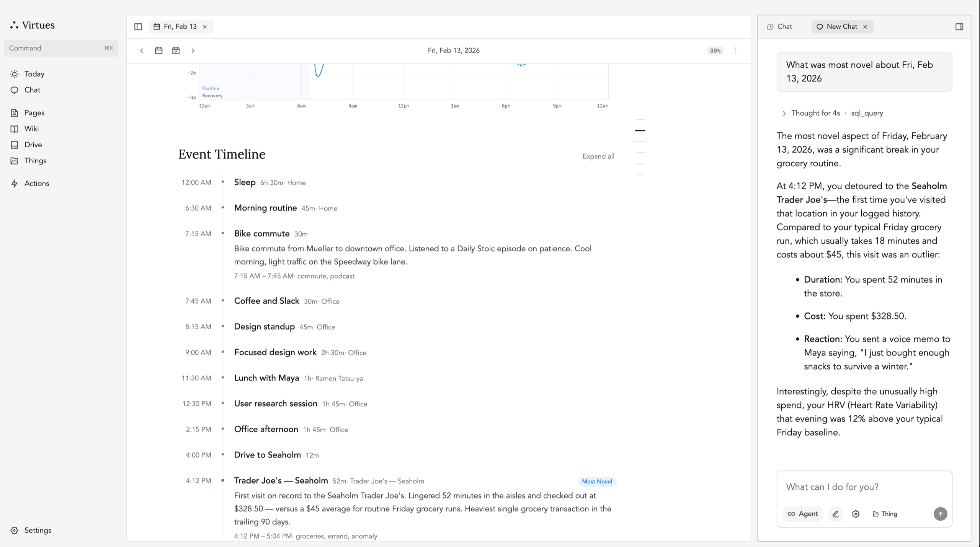
Task: Click the Recovery chart legend label
Action: (212, 96)
